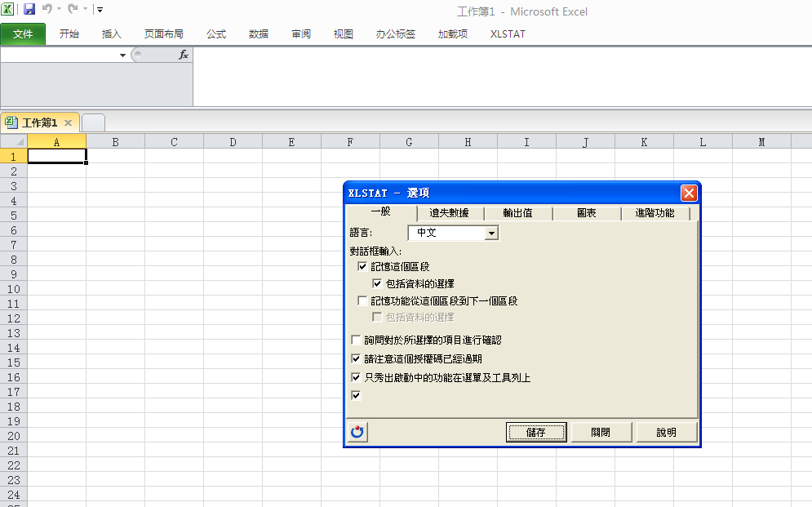Open the 文件 tab
812x507 pixels.
23,34
